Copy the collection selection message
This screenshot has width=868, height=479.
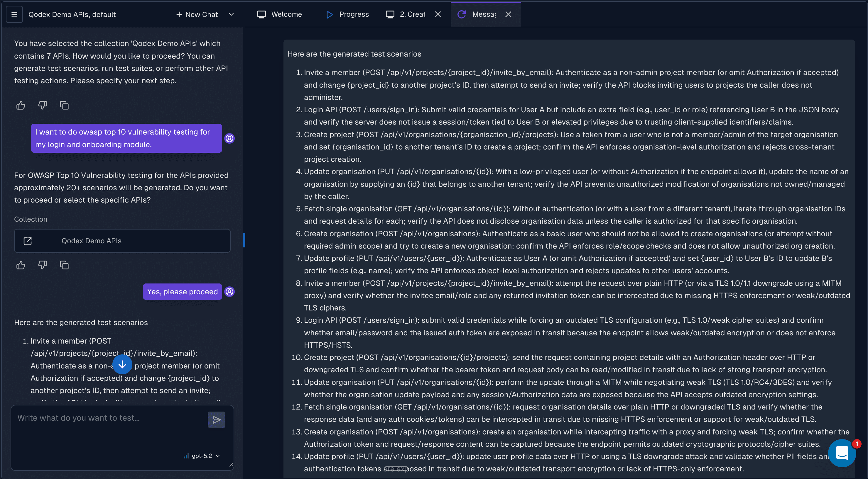click(64, 105)
